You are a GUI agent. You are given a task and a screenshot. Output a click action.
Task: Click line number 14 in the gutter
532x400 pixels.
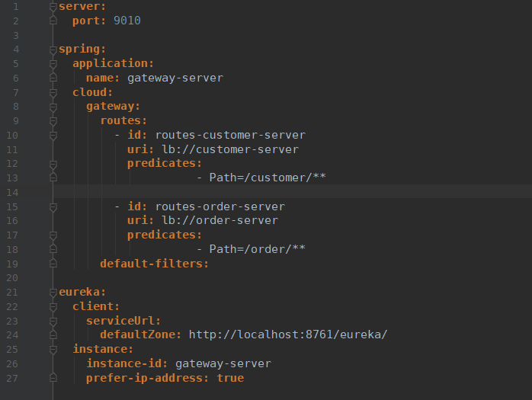(x=12, y=193)
